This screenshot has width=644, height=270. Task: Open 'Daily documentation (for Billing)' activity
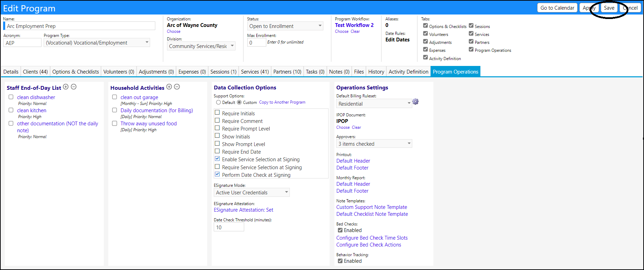[x=157, y=110]
